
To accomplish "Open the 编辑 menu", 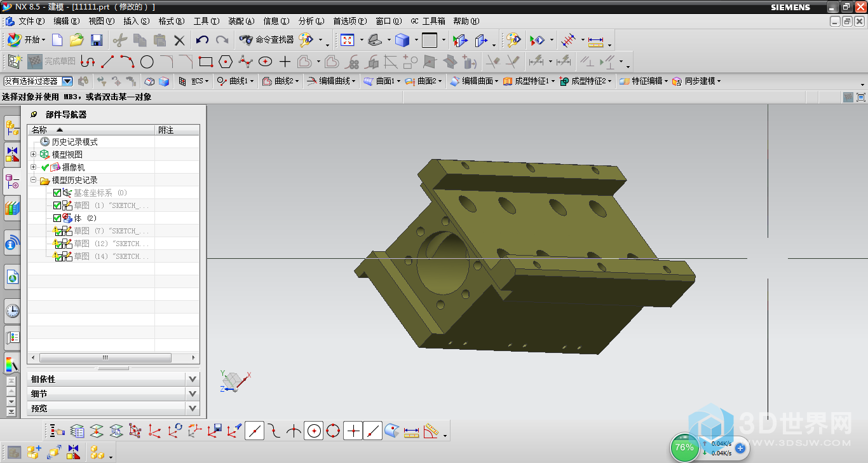I will [67, 21].
